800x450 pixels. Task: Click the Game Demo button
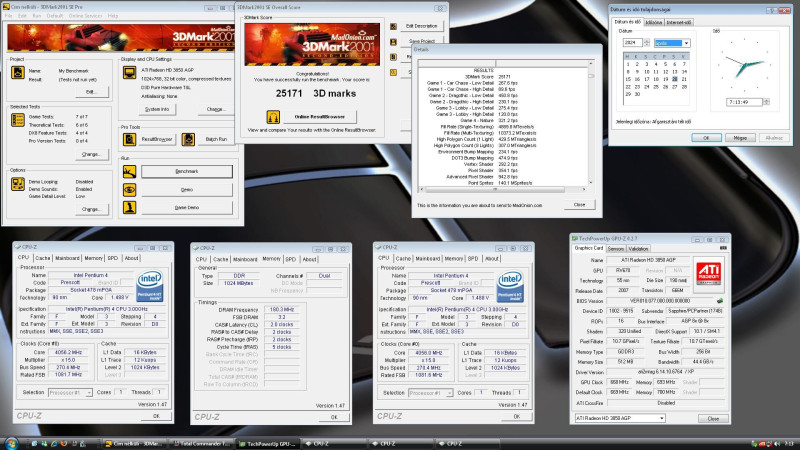[187, 208]
